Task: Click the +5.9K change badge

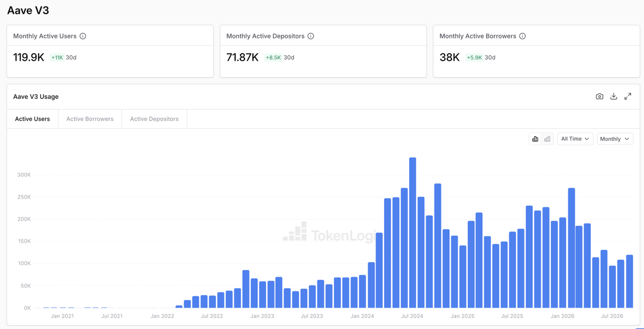Action: [474, 57]
